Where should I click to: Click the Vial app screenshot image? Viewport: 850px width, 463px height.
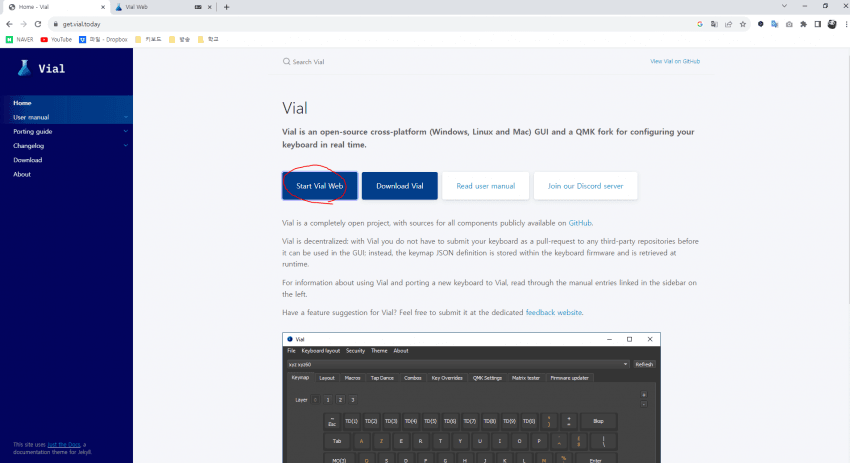(471, 397)
